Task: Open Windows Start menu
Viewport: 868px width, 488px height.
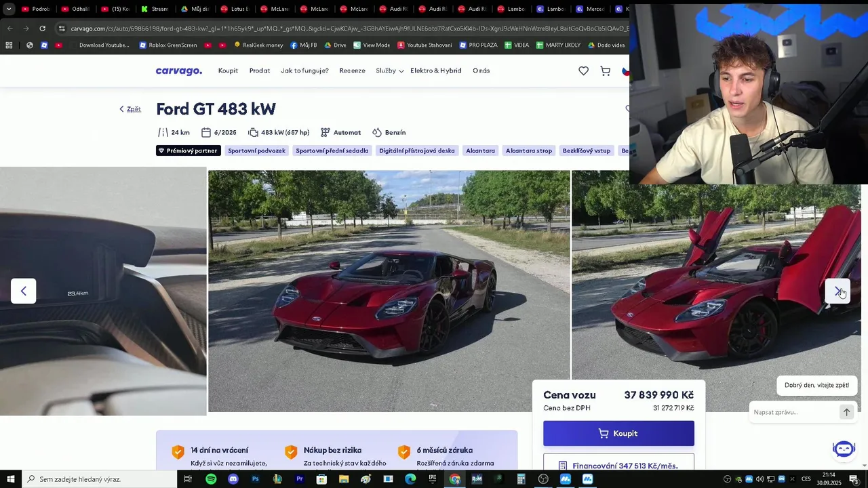Action: pyautogui.click(x=10, y=479)
